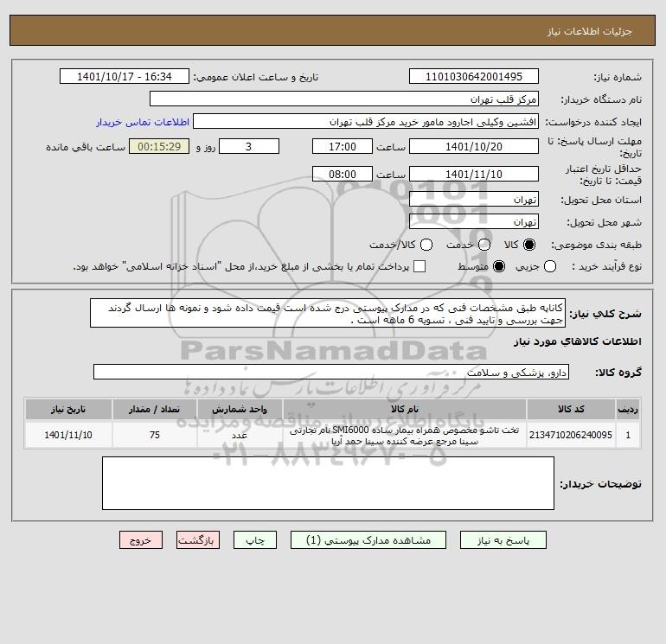Toggle the اسناد خزانه اسلامی payment checkbox

pyautogui.click(x=419, y=266)
